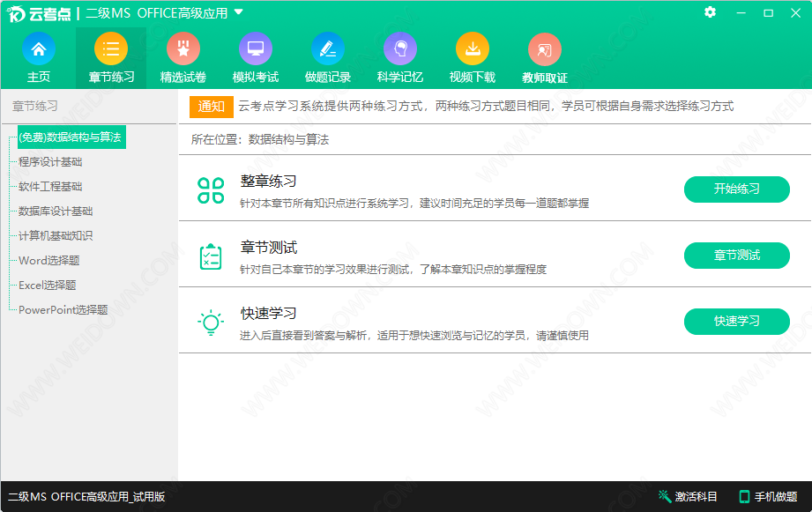Click 手机做题 text in status bar
Viewport: 812px width, 512px height.
coord(776,496)
